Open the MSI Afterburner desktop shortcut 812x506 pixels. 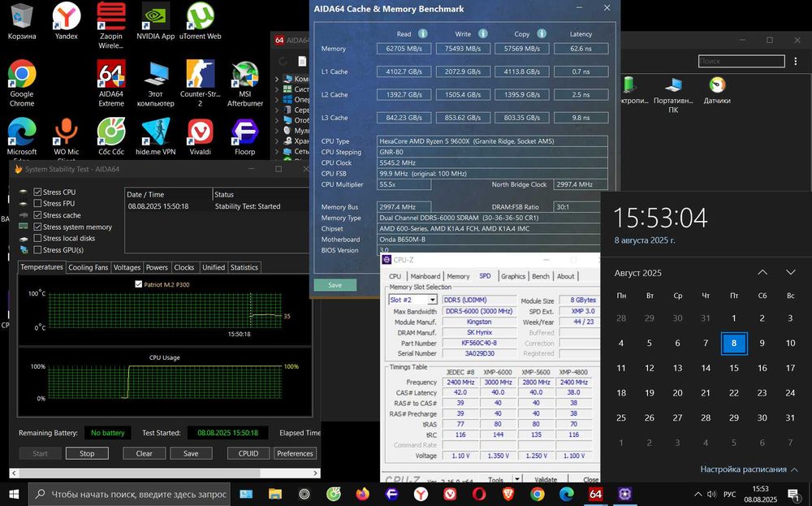[x=245, y=84]
